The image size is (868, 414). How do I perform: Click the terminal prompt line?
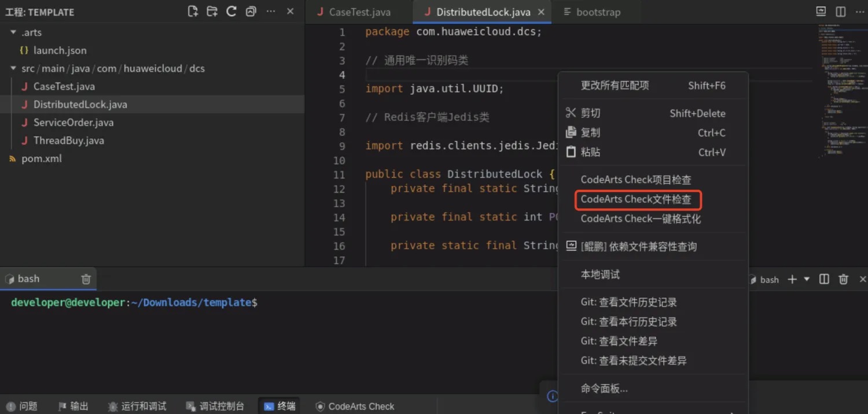click(x=134, y=302)
